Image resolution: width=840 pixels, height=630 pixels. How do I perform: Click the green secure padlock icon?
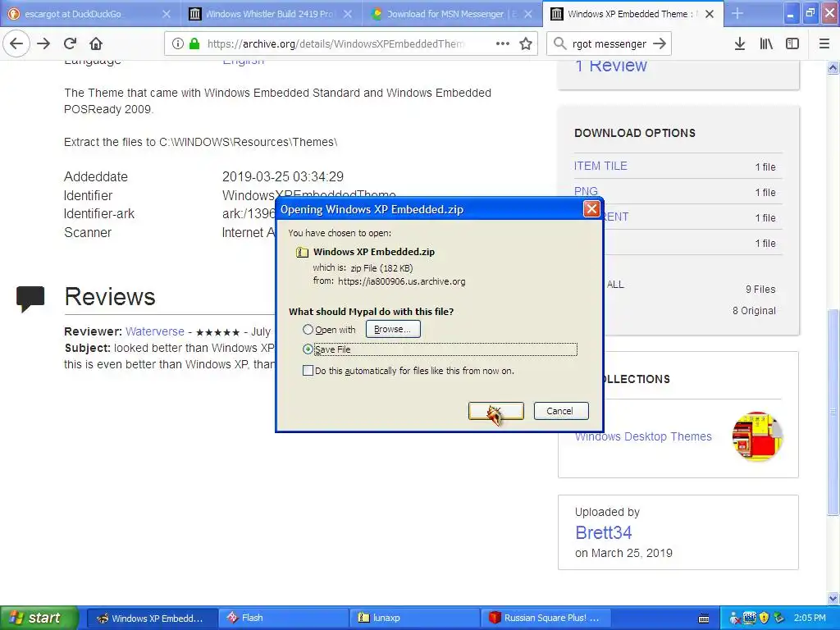pyautogui.click(x=194, y=43)
